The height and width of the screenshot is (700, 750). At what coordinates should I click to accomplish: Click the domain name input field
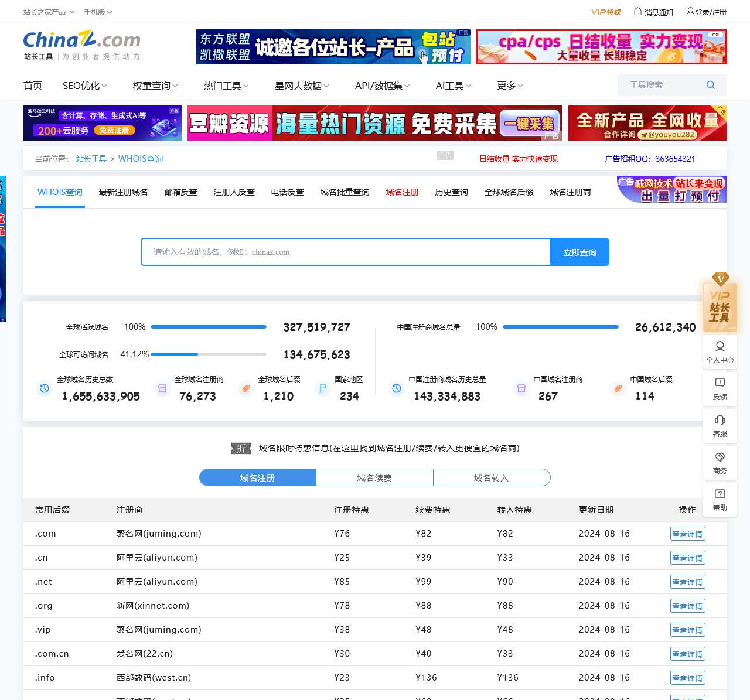(346, 252)
